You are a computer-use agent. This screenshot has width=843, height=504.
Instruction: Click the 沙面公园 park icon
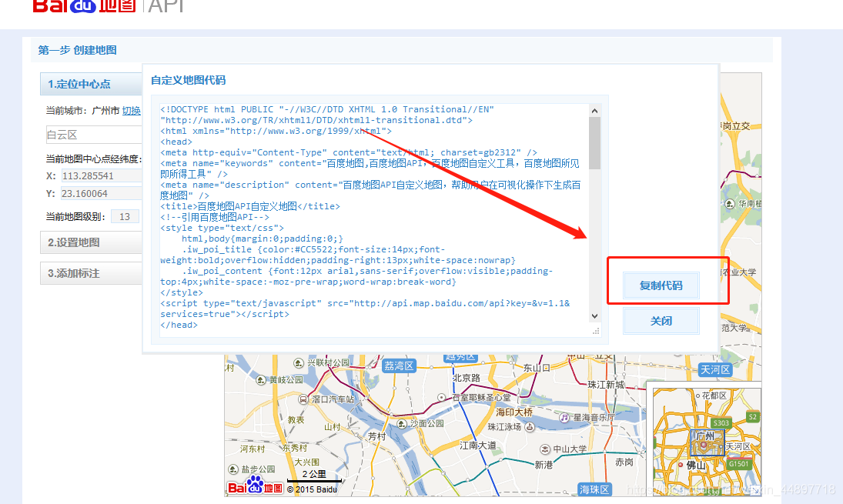[x=402, y=423]
